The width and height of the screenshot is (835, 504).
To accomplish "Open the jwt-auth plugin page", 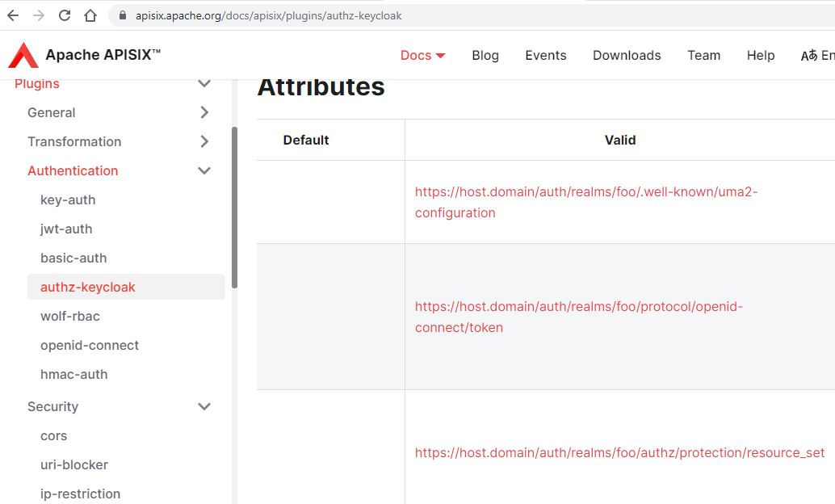I will 66,229.
